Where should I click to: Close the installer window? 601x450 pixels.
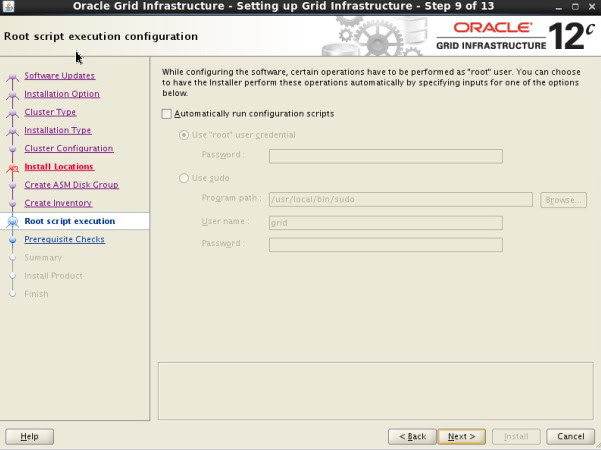591,7
